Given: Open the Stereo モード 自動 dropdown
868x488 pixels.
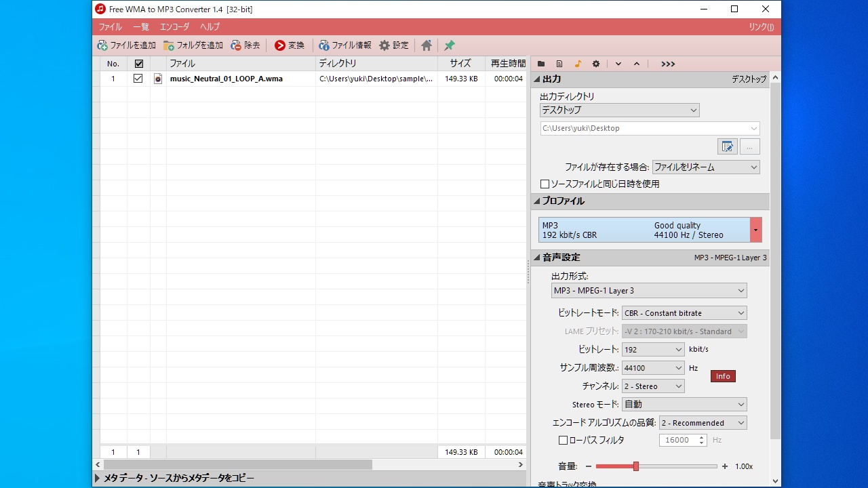Looking at the screenshot, I should (x=684, y=405).
